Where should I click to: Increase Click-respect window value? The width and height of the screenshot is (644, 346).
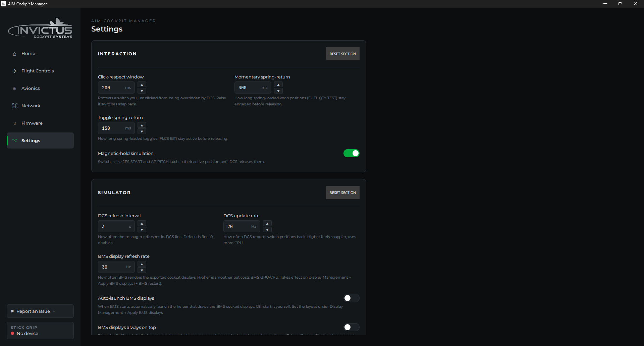coord(142,84)
